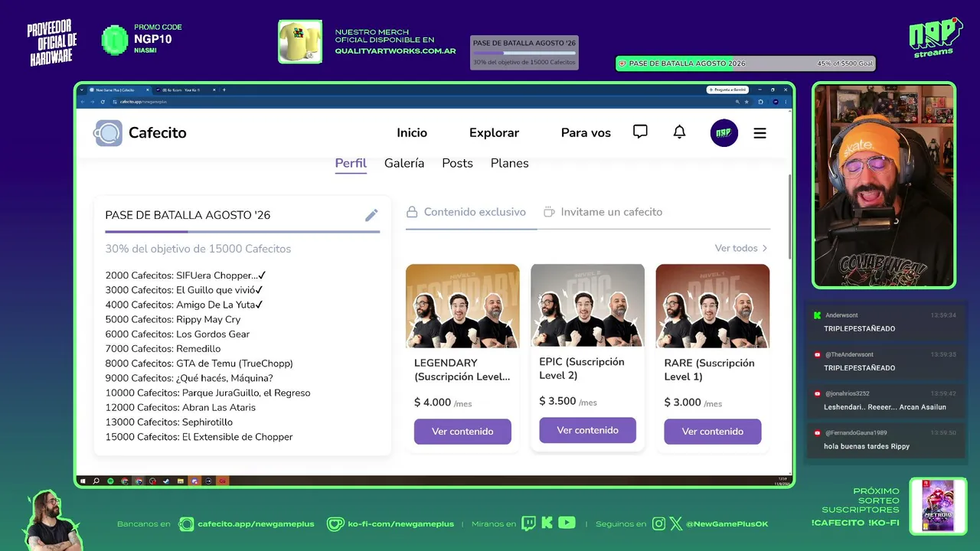This screenshot has height=551, width=980.
Task: Click '10000 Cafecitos: Parque JuraGuillo' row
Action: [207, 393]
